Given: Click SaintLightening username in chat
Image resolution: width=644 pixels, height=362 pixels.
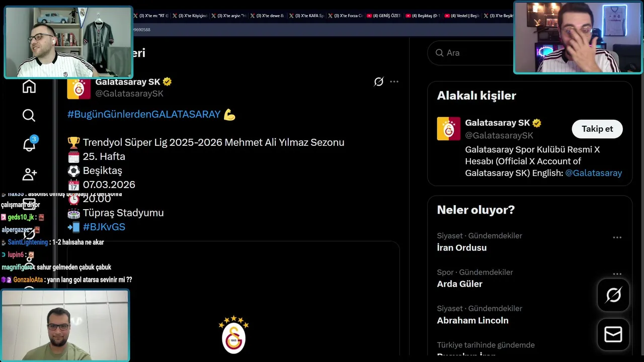Looking at the screenshot, I should tap(28, 242).
